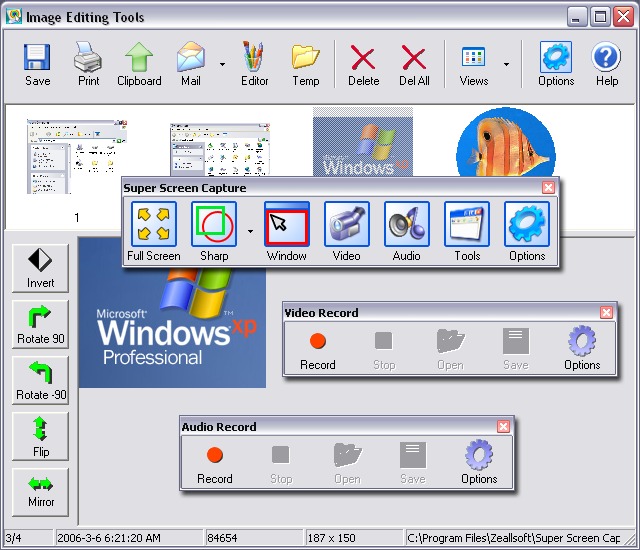Mirror the image horizontally

tap(41, 491)
